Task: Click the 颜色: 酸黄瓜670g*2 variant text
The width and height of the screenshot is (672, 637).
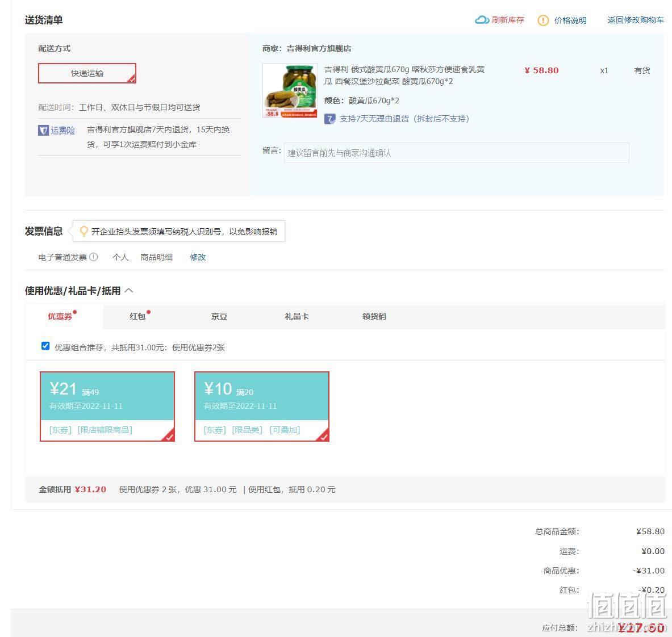Action: pyautogui.click(x=362, y=100)
